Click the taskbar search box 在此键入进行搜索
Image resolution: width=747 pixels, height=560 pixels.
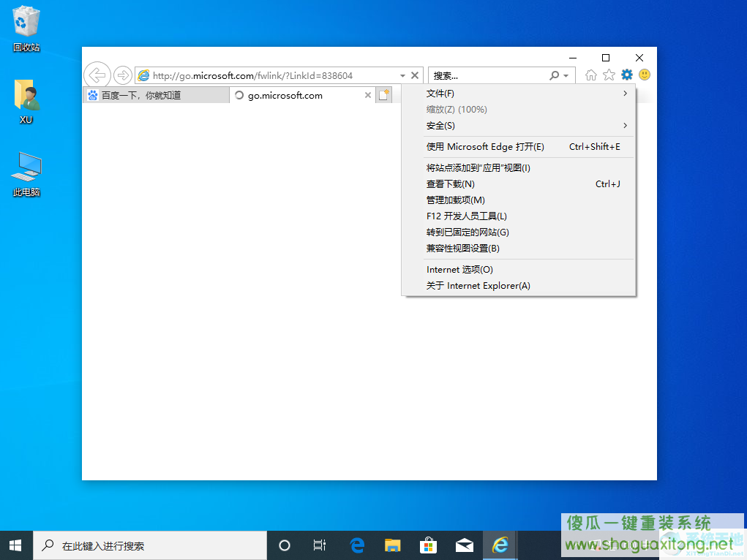pyautogui.click(x=150, y=545)
